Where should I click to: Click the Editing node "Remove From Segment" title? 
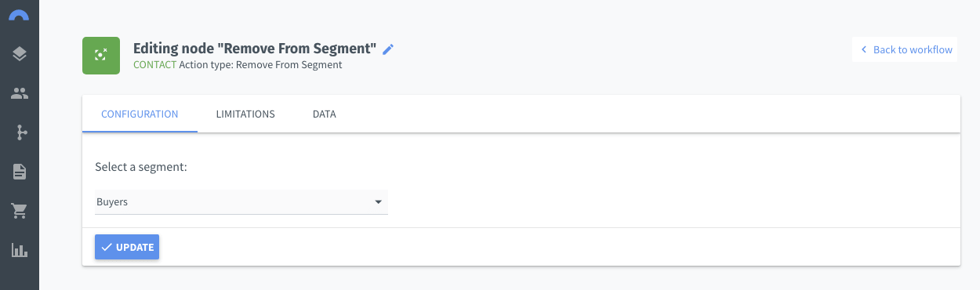(x=256, y=49)
